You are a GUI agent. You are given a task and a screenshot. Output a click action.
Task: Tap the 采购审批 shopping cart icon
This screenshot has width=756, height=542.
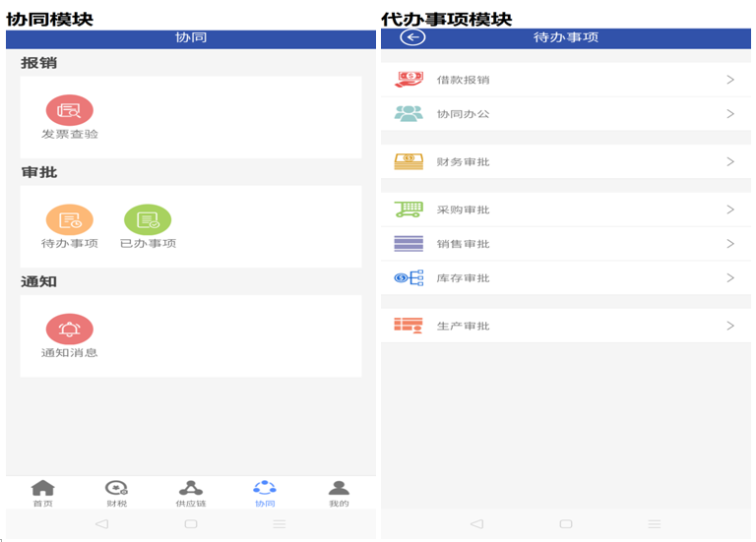coord(409,210)
